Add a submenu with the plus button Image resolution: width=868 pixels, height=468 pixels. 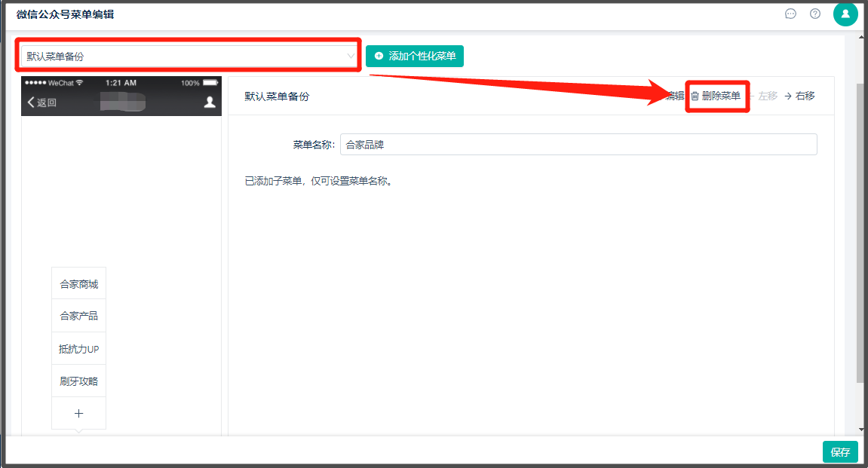pos(78,413)
